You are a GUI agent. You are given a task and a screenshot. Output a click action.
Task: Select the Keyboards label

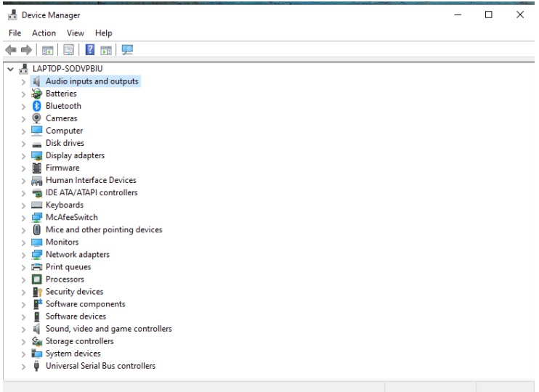pos(65,205)
